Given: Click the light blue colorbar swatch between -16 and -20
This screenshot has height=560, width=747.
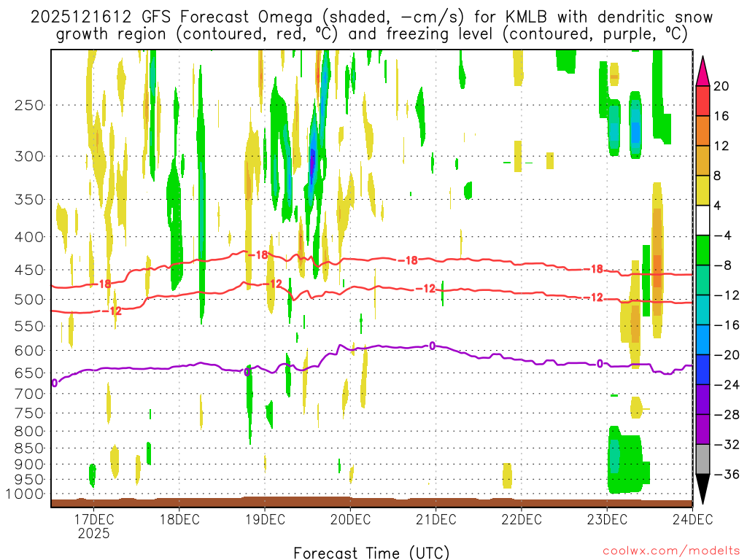Looking at the screenshot, I should pyautogui.click(x=703, y=340).
